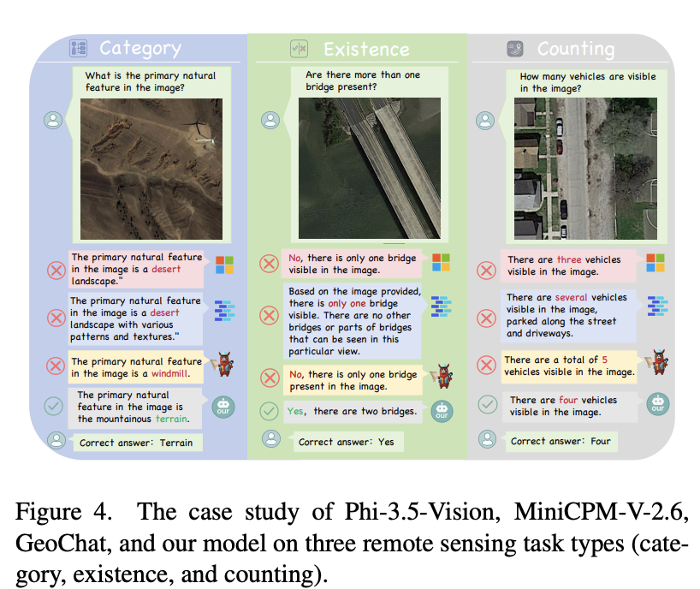Viewport: 700px width, 589px height.
Task: Click the 'Correct answer: Terrain' label
Action: [136, 443]
